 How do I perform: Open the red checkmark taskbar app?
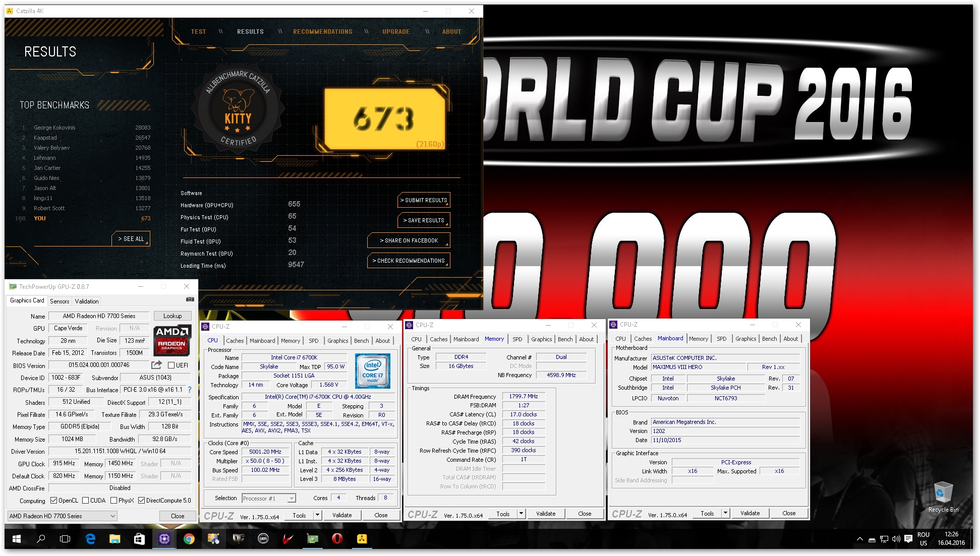point(288,539)
